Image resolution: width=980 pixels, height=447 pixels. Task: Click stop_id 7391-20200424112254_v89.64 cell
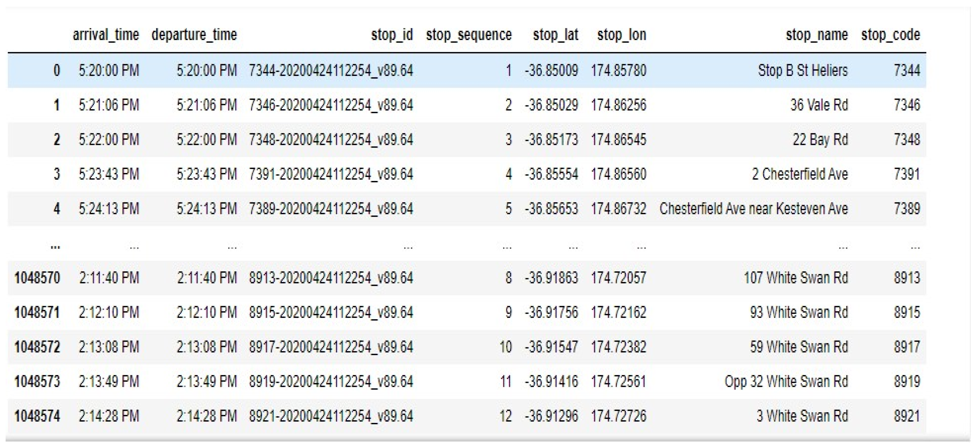tap(331, 174)
